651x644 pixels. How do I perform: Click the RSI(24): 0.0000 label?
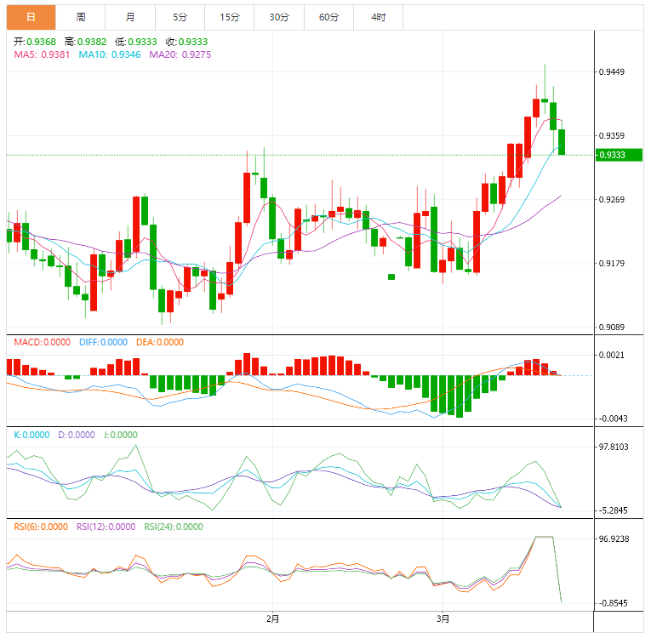click(174, 527)
